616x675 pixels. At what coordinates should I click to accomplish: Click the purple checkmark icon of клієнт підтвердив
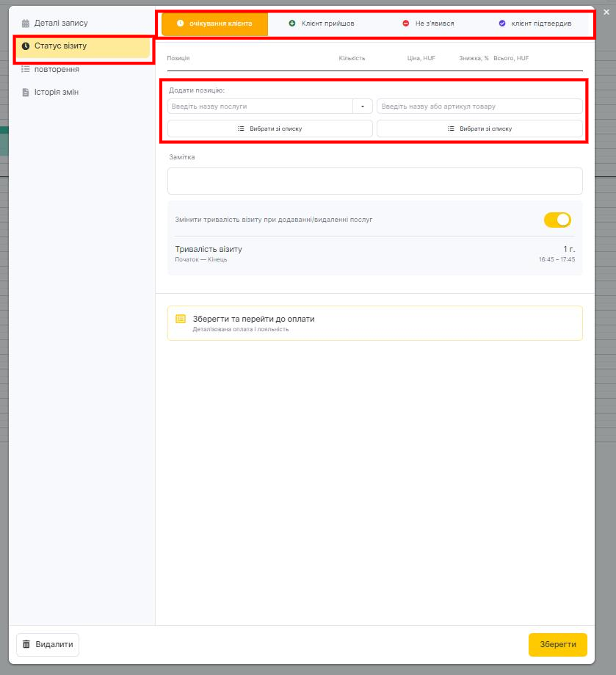(502, 24)
